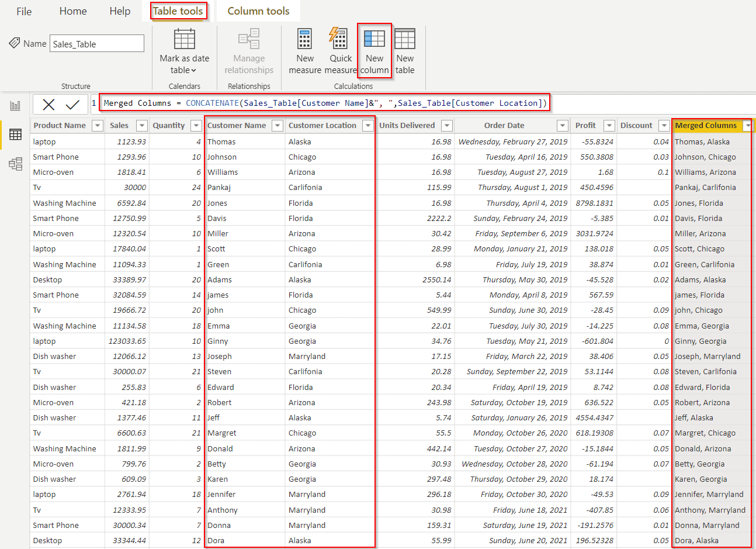Viewport: 756px width, 549px height.
Task: Create a New measure
Action: [x=304, y=51]
